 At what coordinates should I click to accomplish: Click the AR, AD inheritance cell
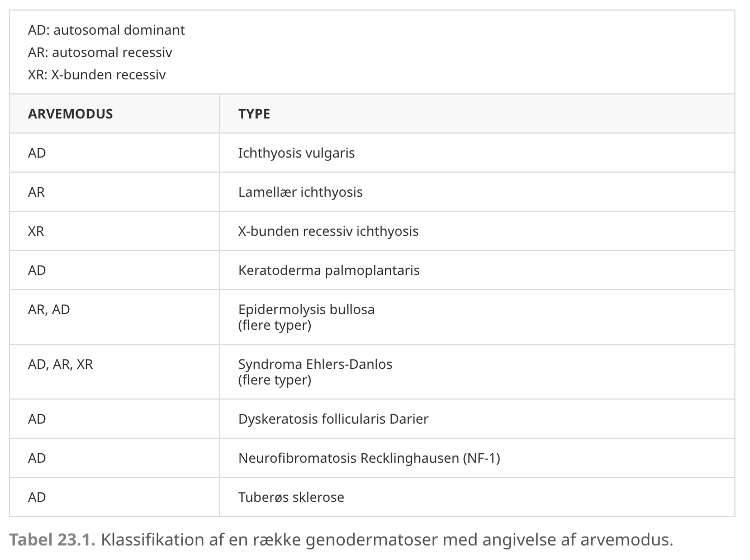click(x=115, y=317)
